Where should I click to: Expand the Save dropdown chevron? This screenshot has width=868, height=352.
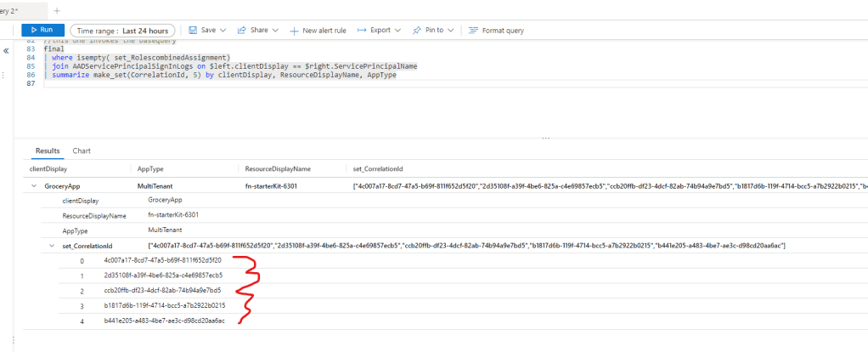pos(223,30)
